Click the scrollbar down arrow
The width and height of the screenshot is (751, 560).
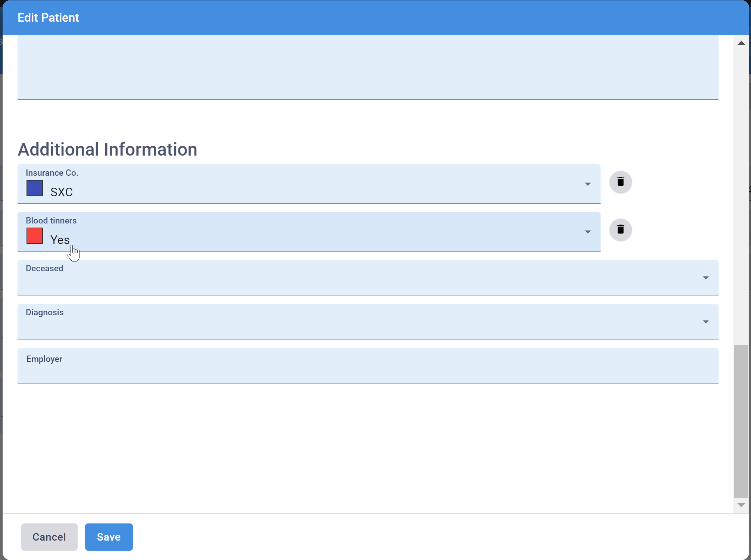(x=741, y=505)
